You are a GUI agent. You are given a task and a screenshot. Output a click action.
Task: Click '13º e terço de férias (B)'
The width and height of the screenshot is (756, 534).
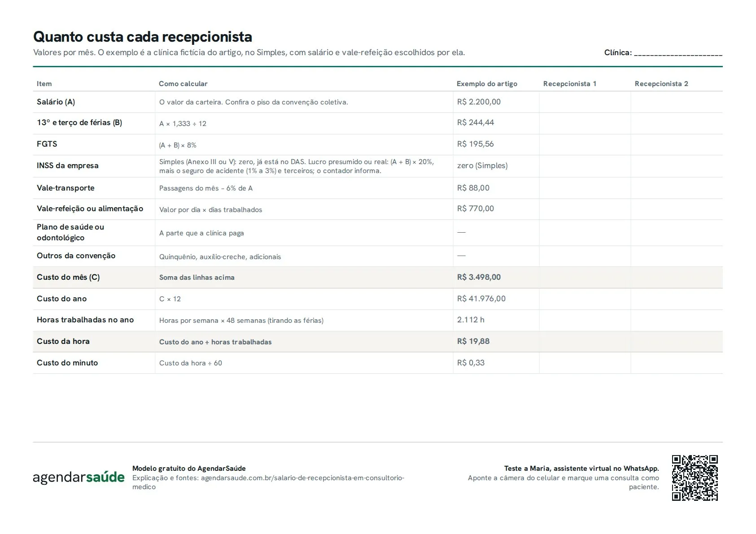pos(79,123)
